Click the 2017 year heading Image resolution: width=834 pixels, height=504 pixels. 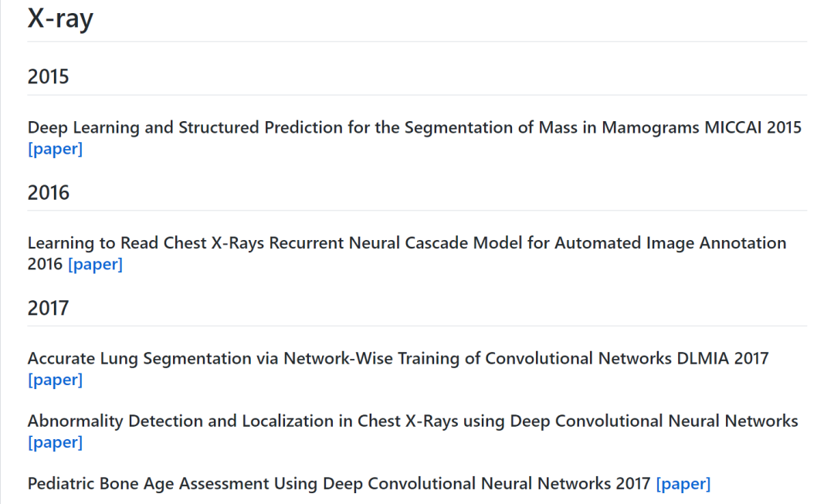48,308
